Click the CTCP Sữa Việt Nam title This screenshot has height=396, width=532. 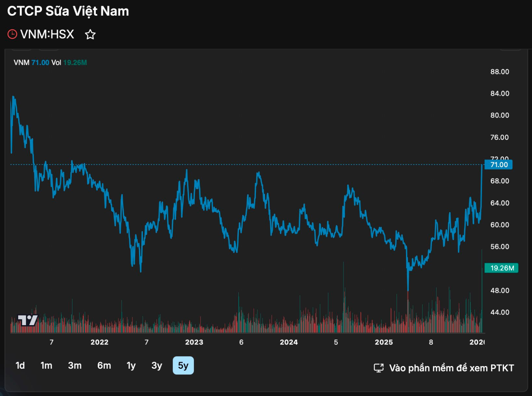point(68,11)
